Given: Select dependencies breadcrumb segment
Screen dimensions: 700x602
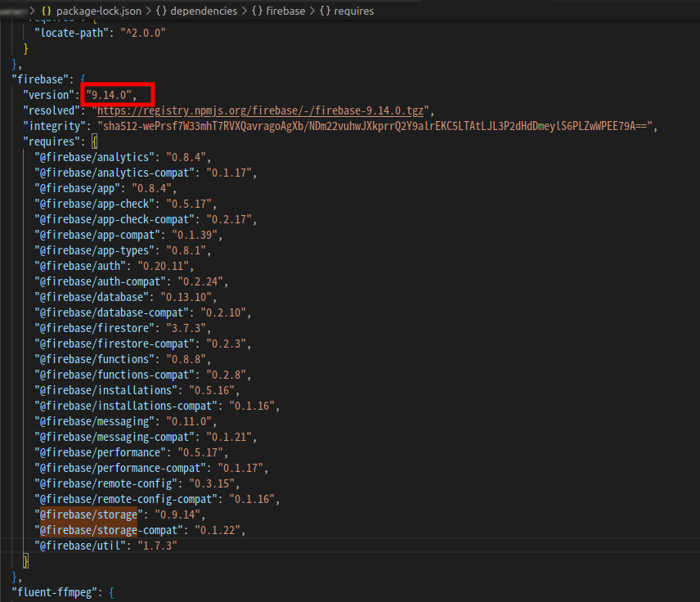Looking at the screenshot, I should [204, 11].
